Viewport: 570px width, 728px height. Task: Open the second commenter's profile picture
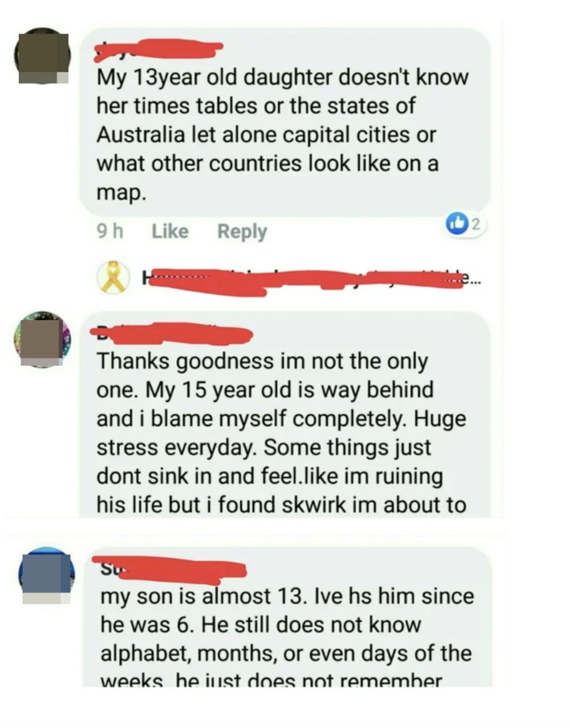43,339
